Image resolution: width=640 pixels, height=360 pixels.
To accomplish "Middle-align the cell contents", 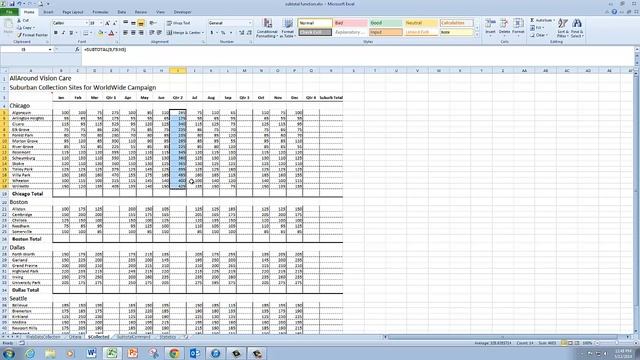I will click(133, 23).
